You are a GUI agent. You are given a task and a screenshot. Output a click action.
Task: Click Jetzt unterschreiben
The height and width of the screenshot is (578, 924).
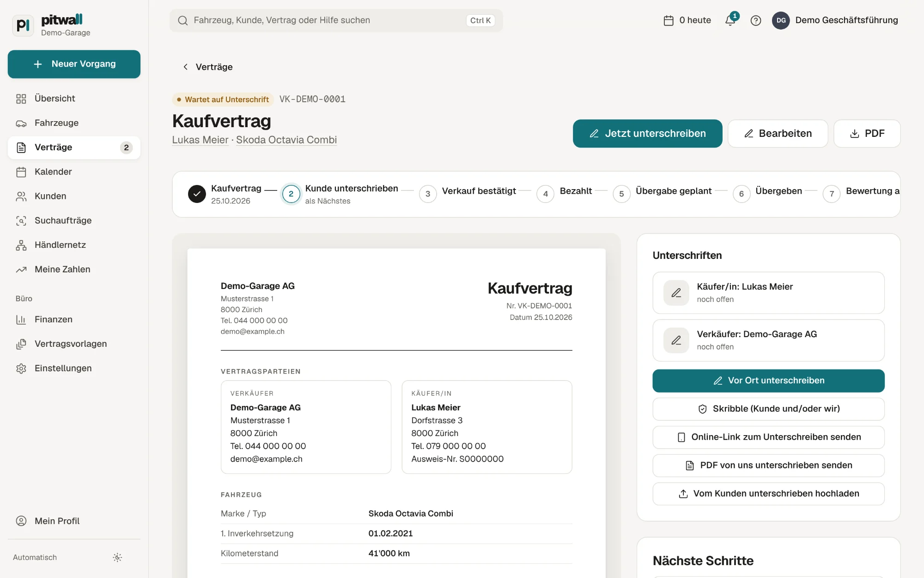pyautogui.click(x=647, y=134)
